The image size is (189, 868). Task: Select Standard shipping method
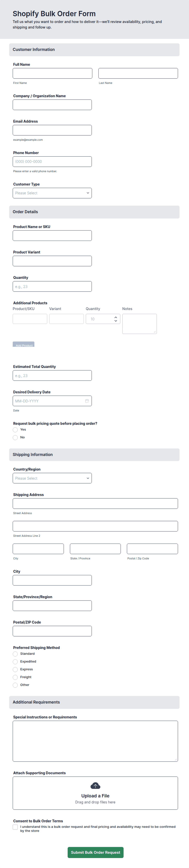(15, 654)
